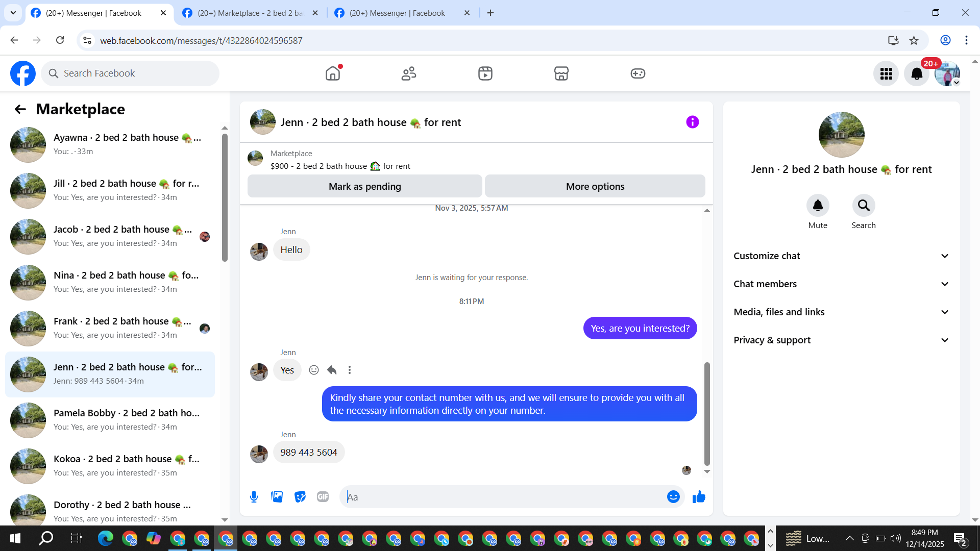The image size is (980, 551).
Task: React to Jenn's "Yes" message
Action: point(314,370)
